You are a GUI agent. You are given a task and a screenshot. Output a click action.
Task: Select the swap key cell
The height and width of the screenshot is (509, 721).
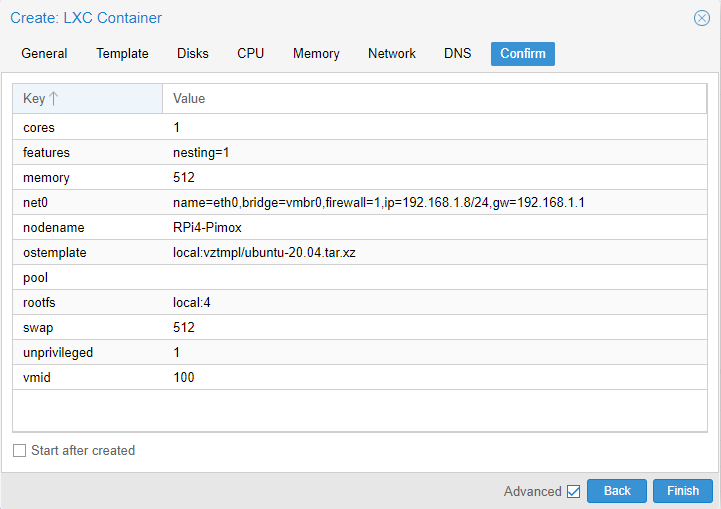pyautogui.click(x=87, y=327)
